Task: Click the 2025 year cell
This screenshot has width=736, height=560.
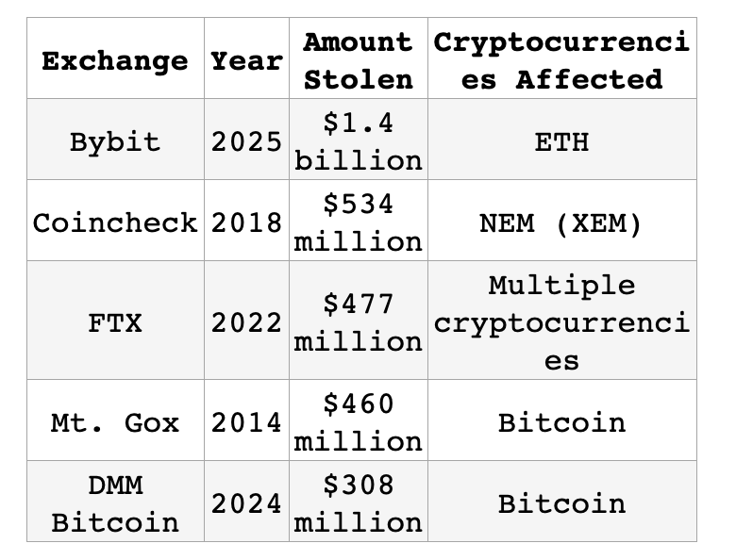Action: (x=246, y=141)
